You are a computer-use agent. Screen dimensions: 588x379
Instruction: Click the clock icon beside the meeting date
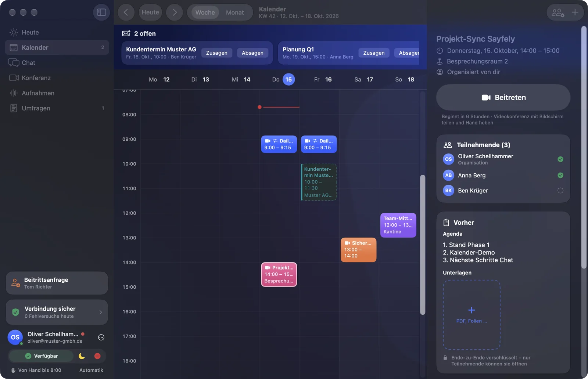[x=440, y=51]
